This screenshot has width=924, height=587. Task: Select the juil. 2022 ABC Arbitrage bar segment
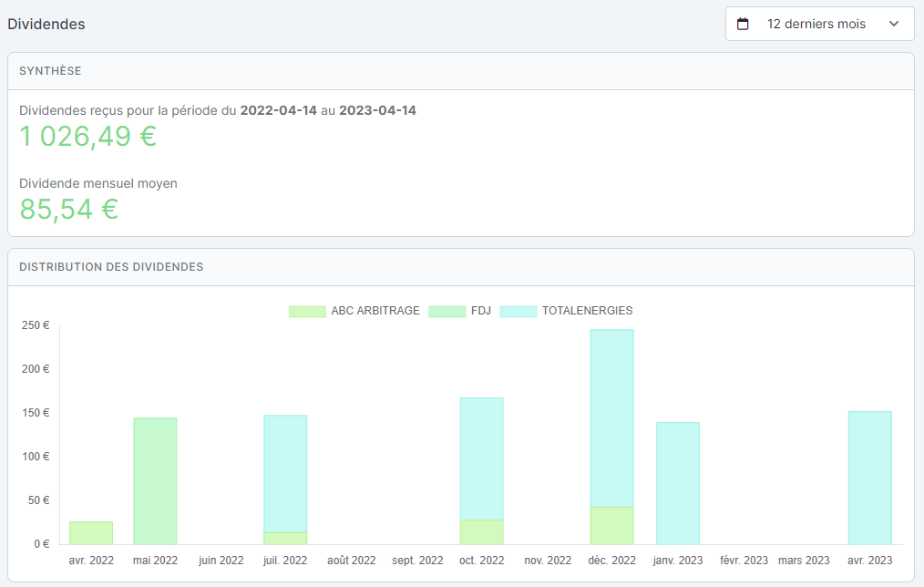pos(285,539)
